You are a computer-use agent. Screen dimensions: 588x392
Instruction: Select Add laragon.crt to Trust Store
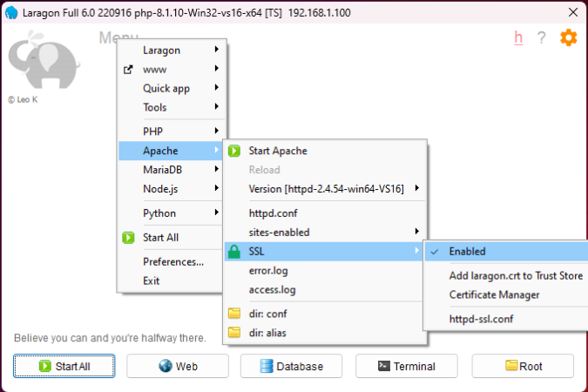pyautogui.click(x=506, y=276)
